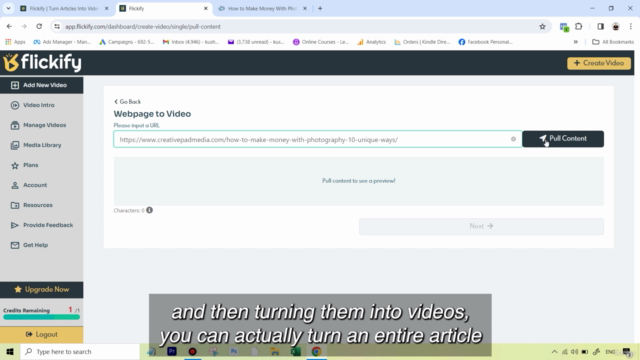The height and width of the screenshot is (360, 640).
Task: Open Media Library in sidebar
Action: tap(42, 145)
